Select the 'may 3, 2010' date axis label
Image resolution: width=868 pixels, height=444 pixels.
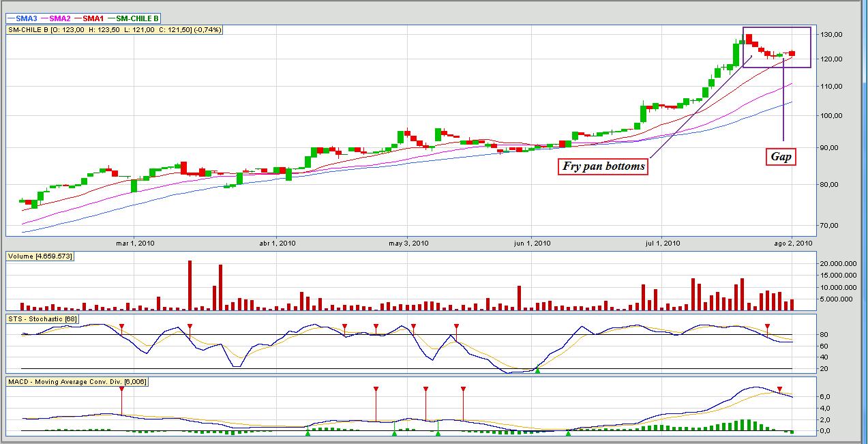tap(408, 243)
